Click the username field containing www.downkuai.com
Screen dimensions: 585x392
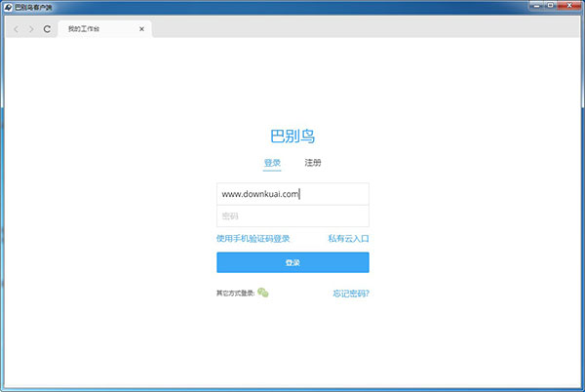click(292, 193)
